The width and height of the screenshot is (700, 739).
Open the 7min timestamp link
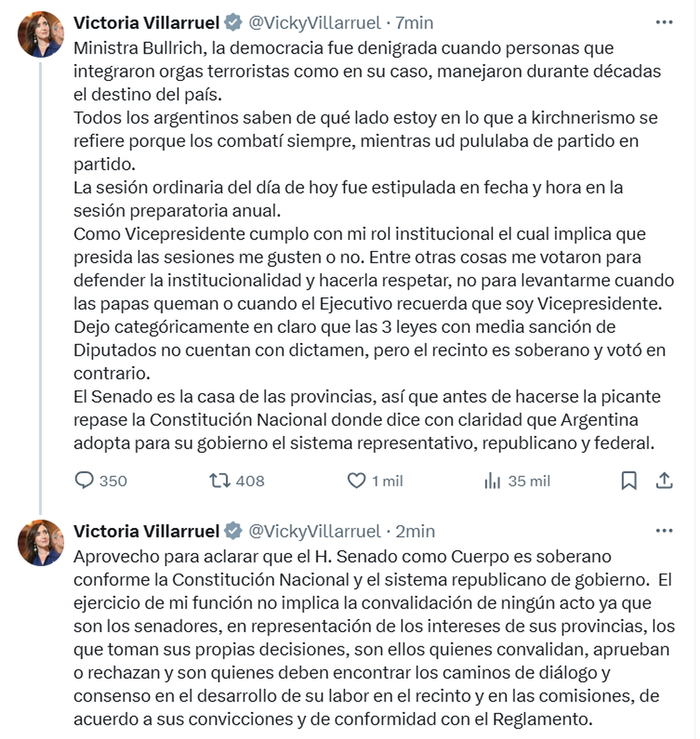(415, 23)
